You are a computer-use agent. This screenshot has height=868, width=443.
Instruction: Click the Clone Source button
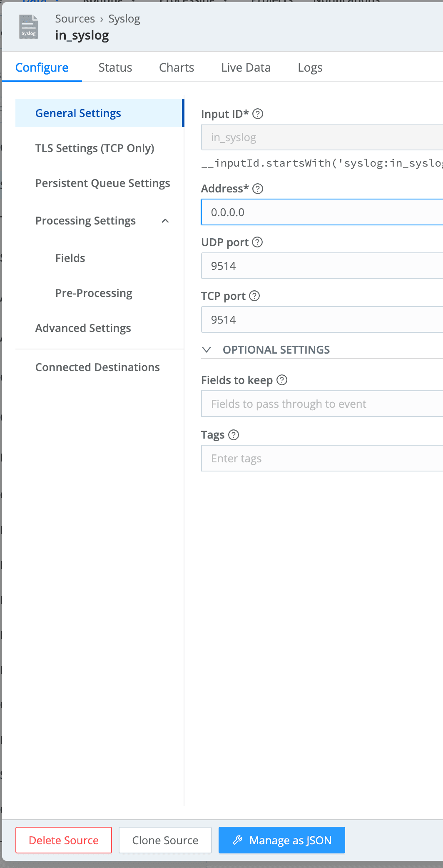(165, 840)
